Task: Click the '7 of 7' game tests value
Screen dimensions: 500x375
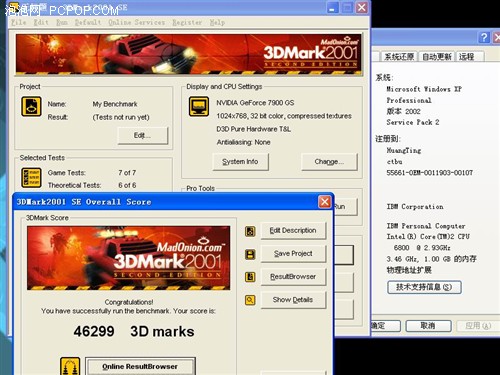Action: coord(127,173)
